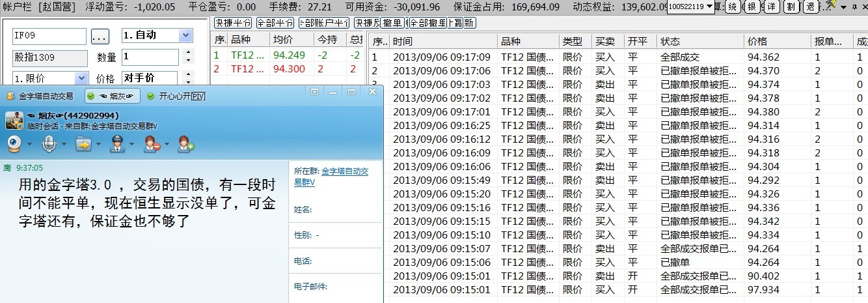Start a video call with webcam icon
Image resolution: width=868 pixels, height=303 pixels.
(15, 143)
